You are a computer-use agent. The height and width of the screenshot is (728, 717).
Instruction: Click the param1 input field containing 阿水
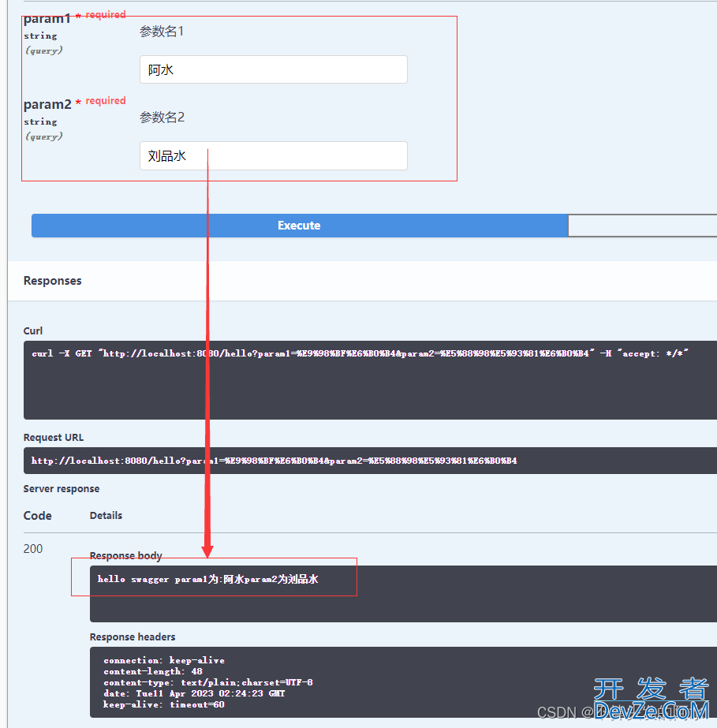(274, 69)
